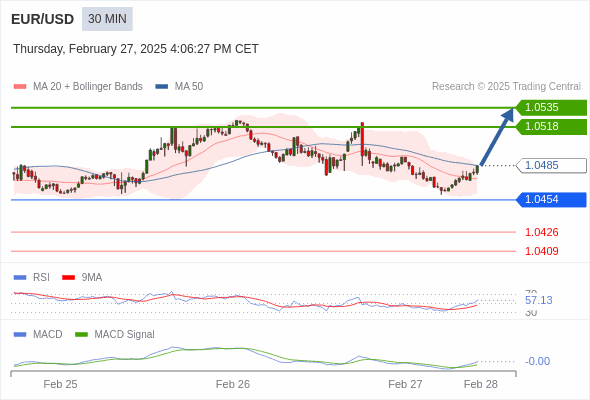
Task: Click the 1.0485 current price tag
Action: coord(551,166)
